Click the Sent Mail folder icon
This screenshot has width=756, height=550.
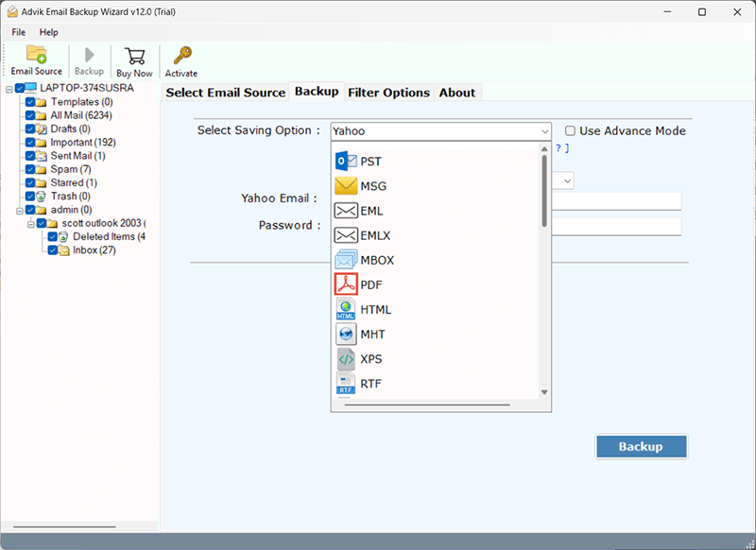[41, 156]
